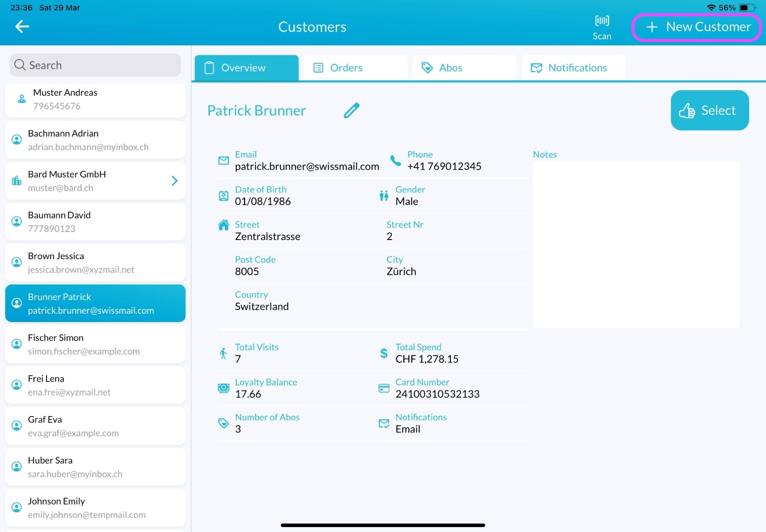Viewport: 766px width, 532px height.
Task: Expand Bard Muster GmbH chevron arrow
Action: (x=175, y=181)
